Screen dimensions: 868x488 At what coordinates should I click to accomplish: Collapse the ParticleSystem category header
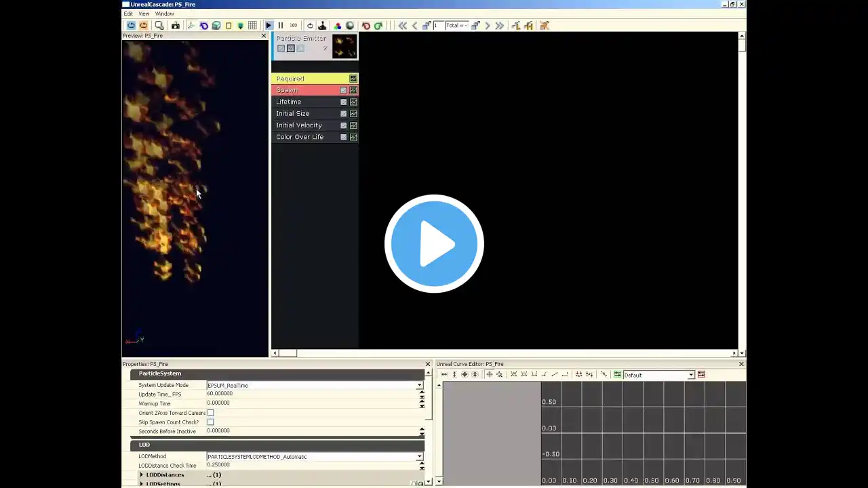click(277, 373)
